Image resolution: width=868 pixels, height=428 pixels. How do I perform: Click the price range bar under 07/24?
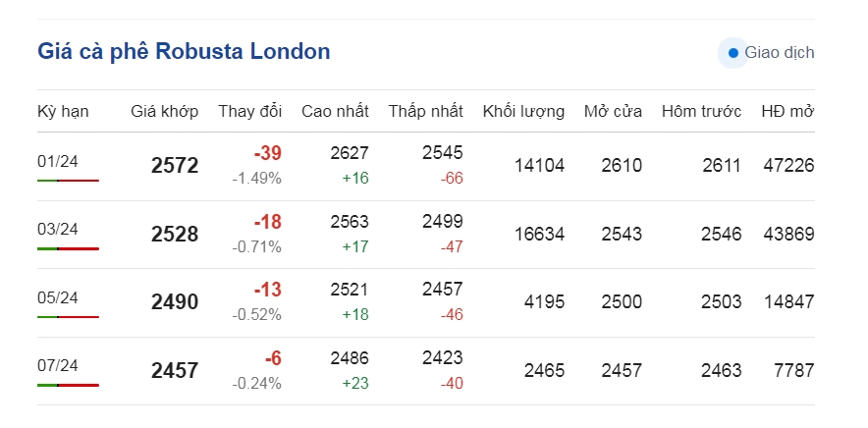68,385
